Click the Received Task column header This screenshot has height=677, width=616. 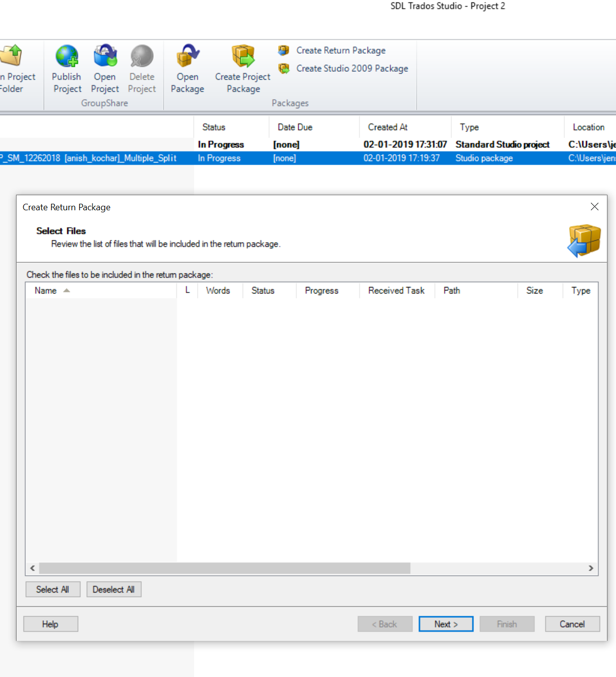(x=397, y=291)
